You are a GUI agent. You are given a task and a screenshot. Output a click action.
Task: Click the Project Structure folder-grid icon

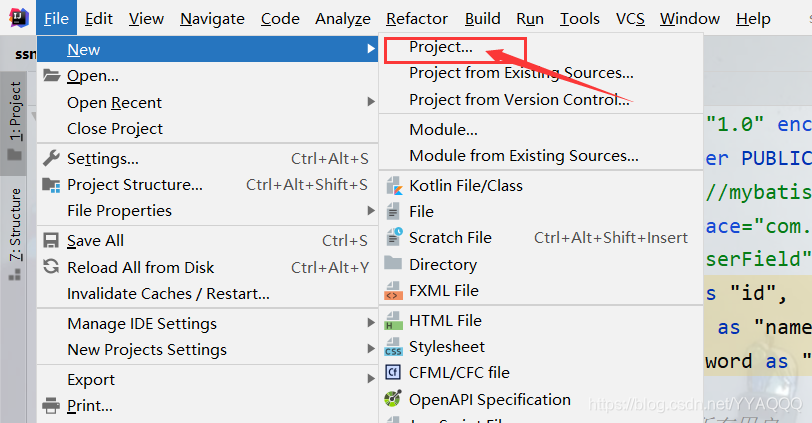(x=51, y=184)
